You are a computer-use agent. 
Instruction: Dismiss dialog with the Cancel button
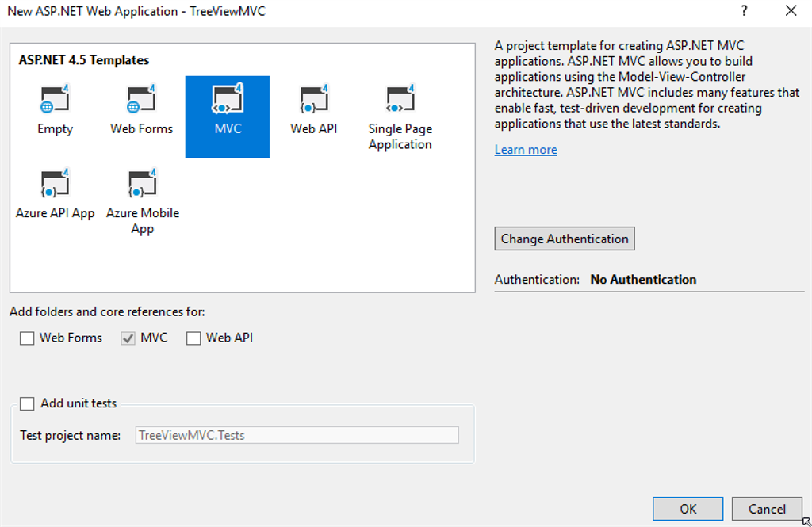pos(767,509)
